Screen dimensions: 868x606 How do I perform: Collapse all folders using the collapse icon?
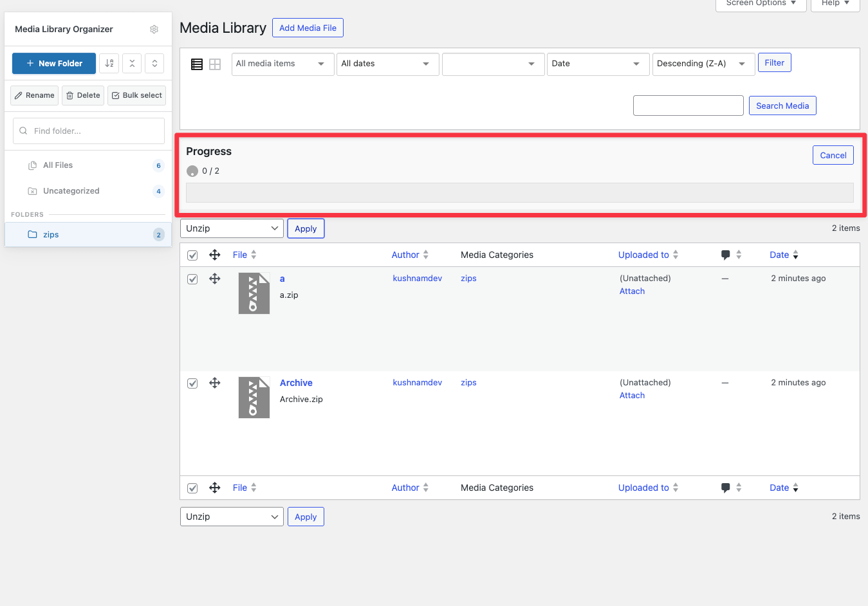coord(131,63)
